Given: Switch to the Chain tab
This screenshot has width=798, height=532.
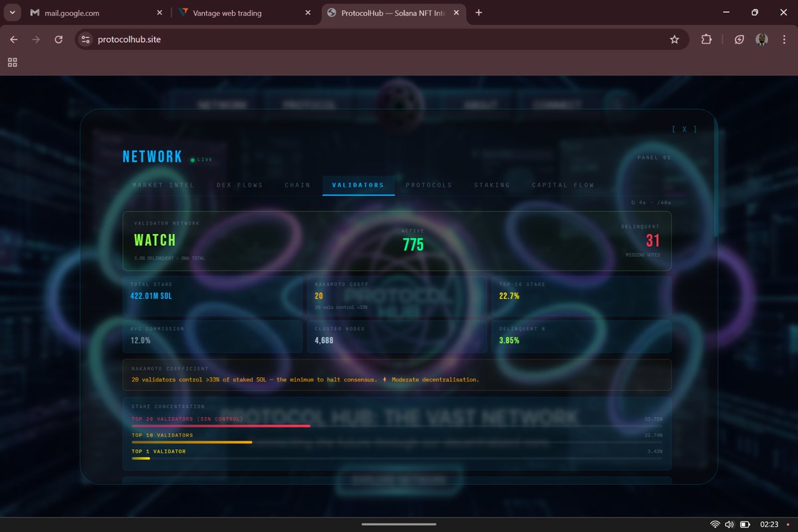Looking at the screenshot, I should pyautogui.click(x=297, y=185).
